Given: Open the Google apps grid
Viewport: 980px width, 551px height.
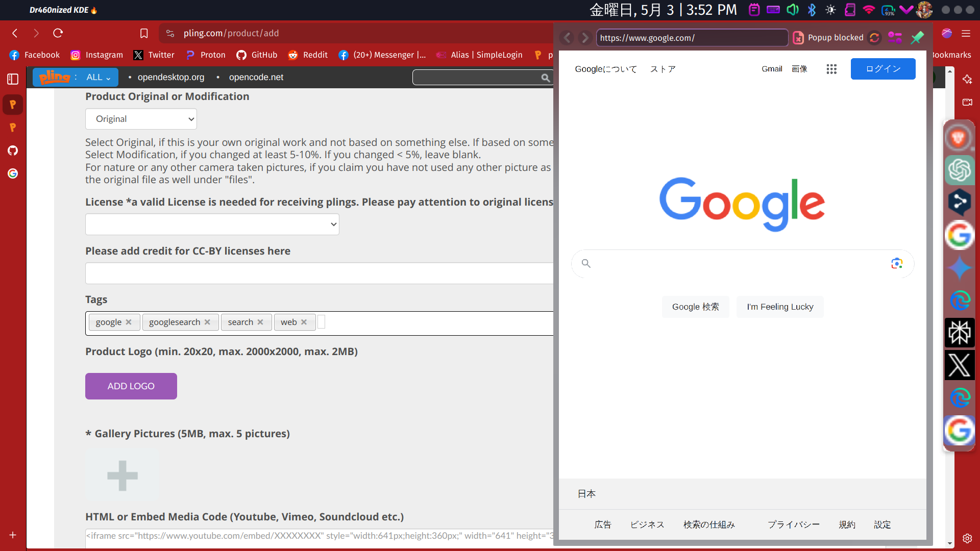Looking at the screenshot, I should pyautogui.click(x=831, y=69).
